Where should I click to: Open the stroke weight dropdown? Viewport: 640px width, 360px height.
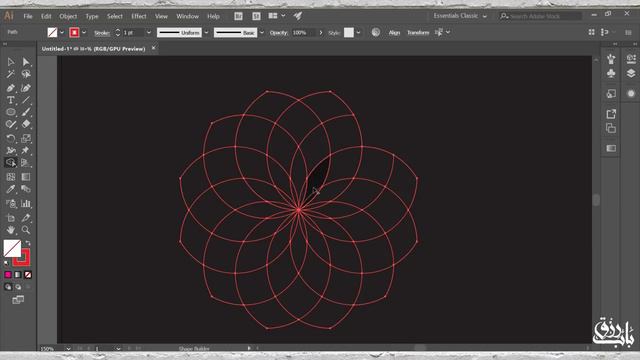[149, 32]
